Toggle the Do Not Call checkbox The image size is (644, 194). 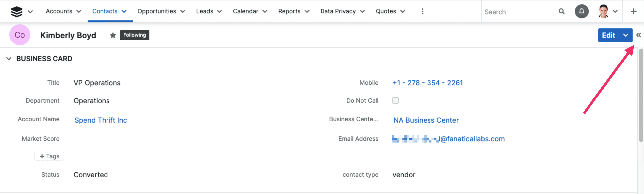[x=395, y=100]
